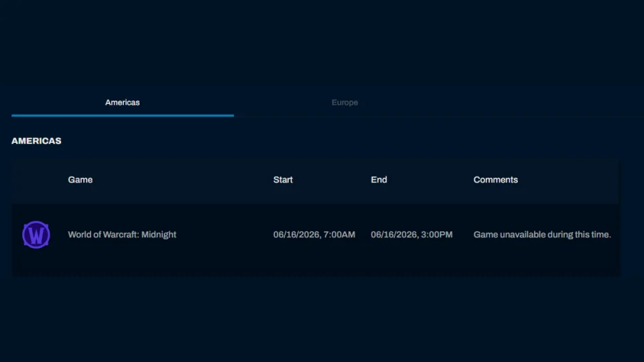Click the end time 06/16/2026, 3:00PM
This screenshot has height=362, width=644.
411,235
